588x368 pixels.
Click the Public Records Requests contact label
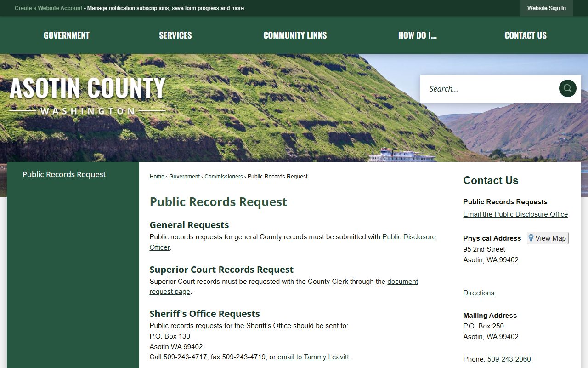(x=505, y=202)
